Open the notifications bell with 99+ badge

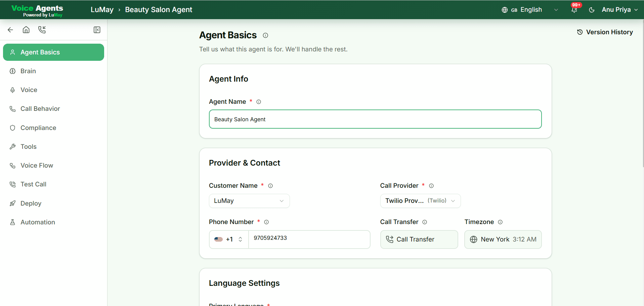coord(574,9)
